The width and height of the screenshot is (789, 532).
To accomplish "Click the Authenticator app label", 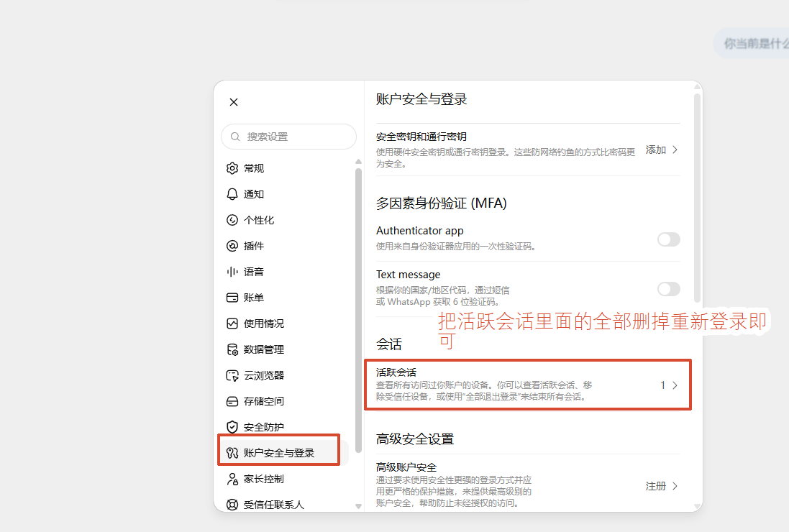I will coord(419,231).
